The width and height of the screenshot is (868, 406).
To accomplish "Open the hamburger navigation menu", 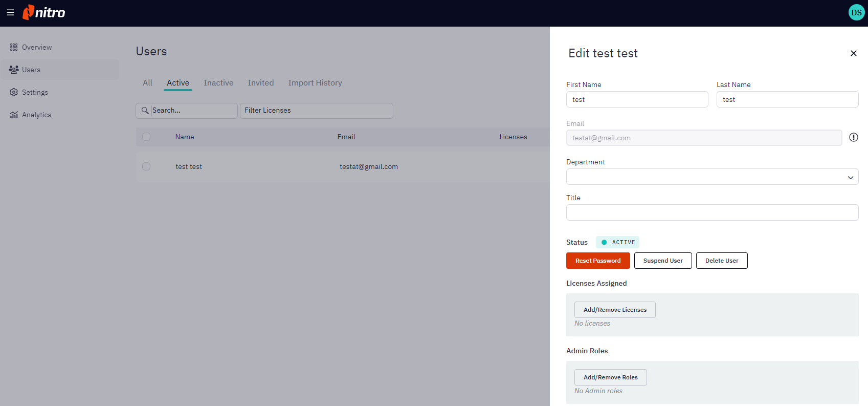I will pyautogui.click(x=10, y=12).
